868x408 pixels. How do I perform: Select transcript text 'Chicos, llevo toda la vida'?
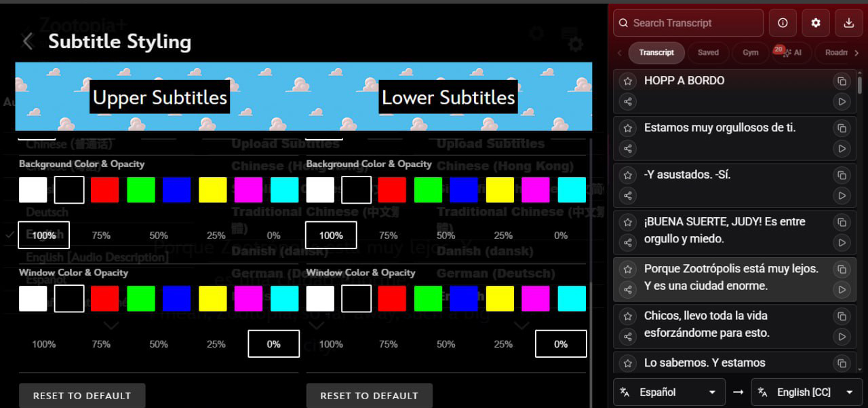coord(706,316)
